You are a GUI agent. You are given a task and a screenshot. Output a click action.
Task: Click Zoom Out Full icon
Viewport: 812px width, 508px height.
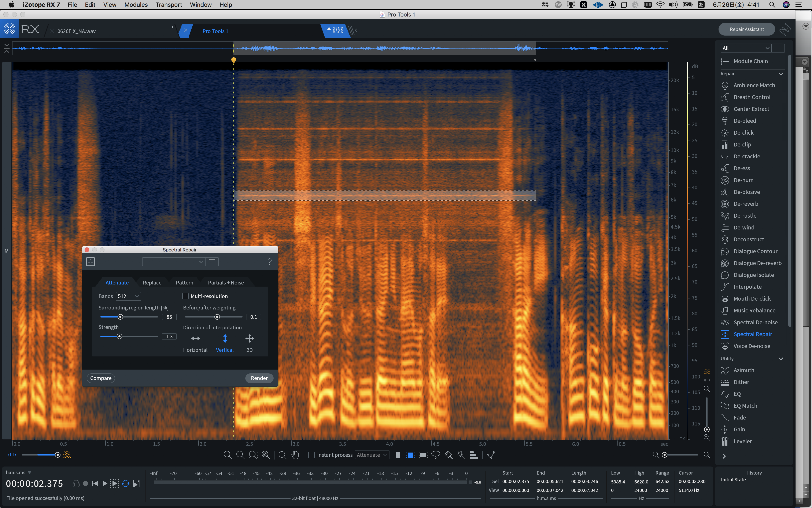pos(266,455)
